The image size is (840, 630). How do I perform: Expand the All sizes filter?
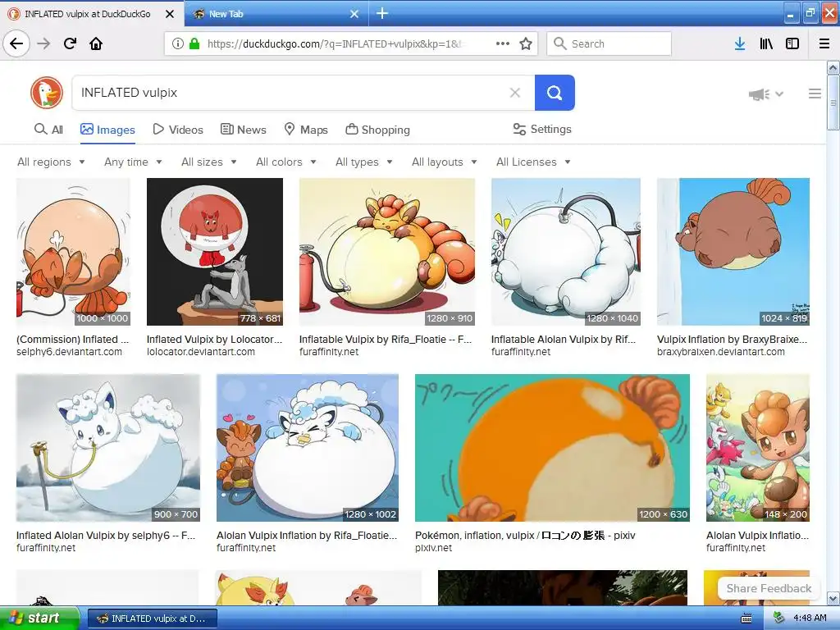click(x=209, y=162)
